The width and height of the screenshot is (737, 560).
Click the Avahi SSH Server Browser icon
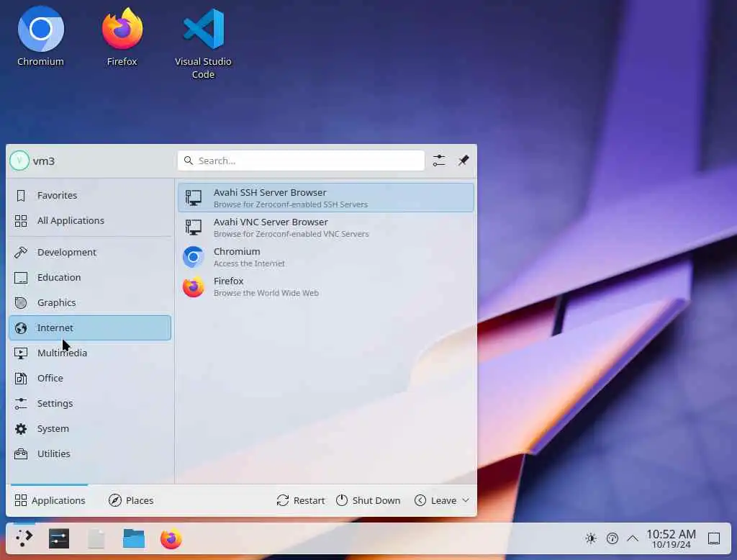click(193, 197)
